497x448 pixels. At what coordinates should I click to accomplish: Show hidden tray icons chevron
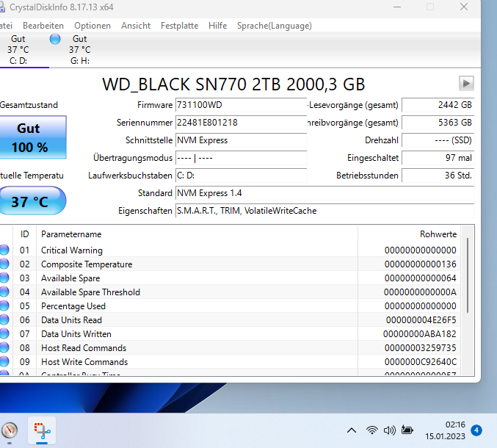point(352,430)
